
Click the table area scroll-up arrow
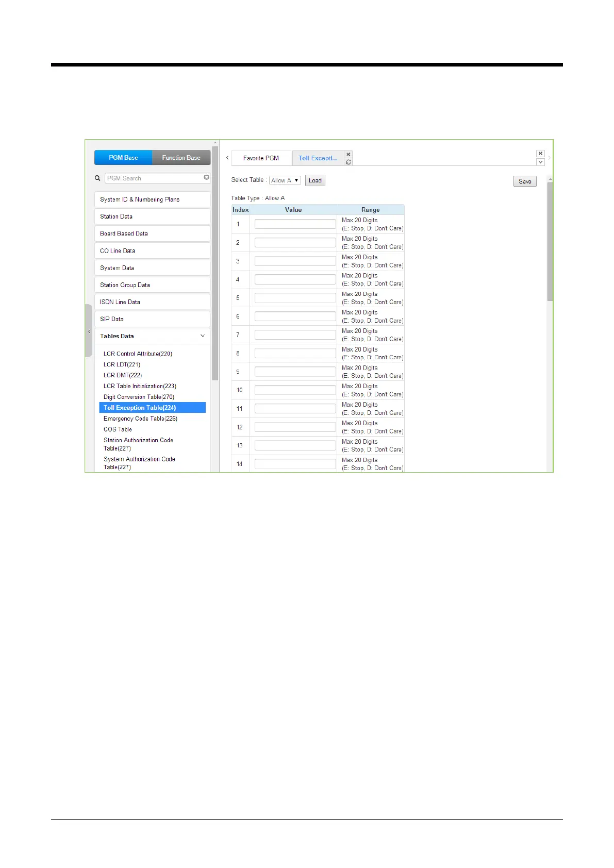point(550,179)
